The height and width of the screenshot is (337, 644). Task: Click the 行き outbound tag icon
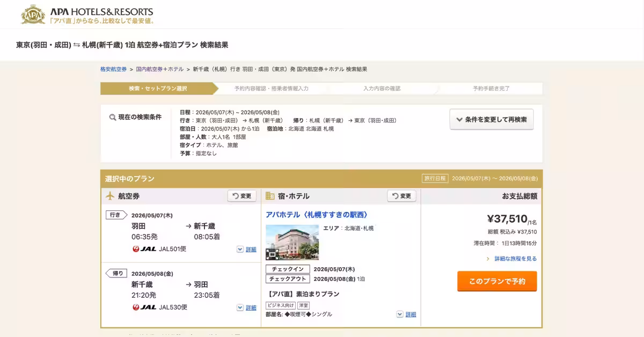[x=116, y=215]
